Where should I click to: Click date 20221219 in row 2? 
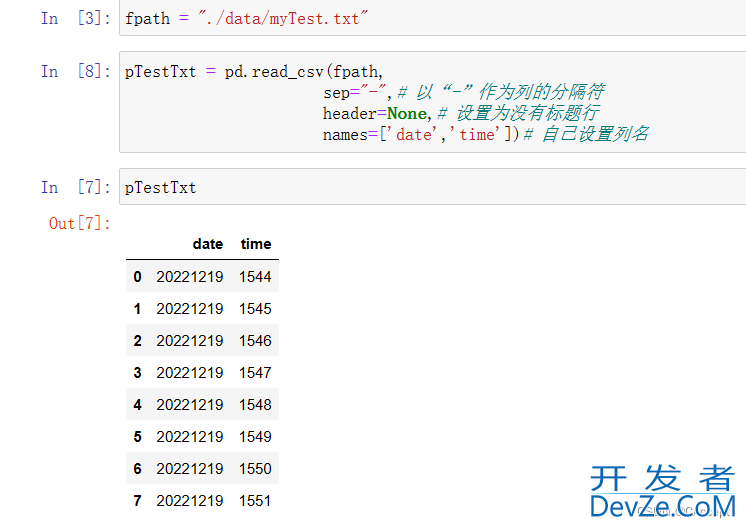(x=190, y=341)
